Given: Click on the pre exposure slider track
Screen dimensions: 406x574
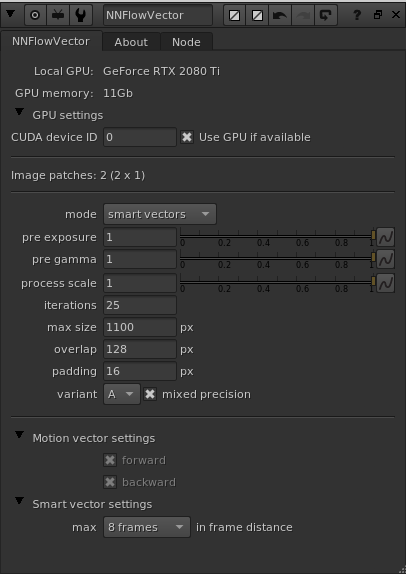Looking at the screenshot, I should coord(277,236).
